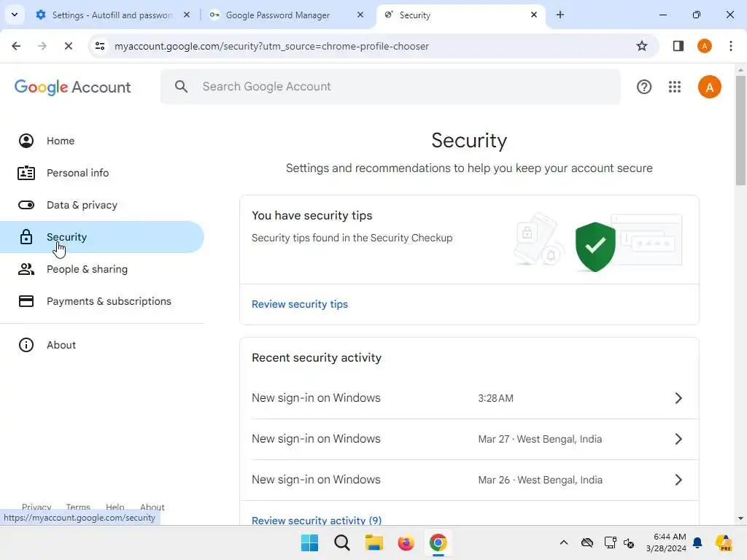Open Personal info section
Screen dimensions: 747x560
[102, 173]
